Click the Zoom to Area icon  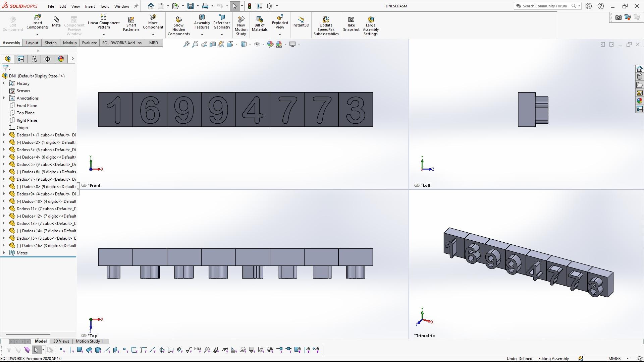[195, 44]
